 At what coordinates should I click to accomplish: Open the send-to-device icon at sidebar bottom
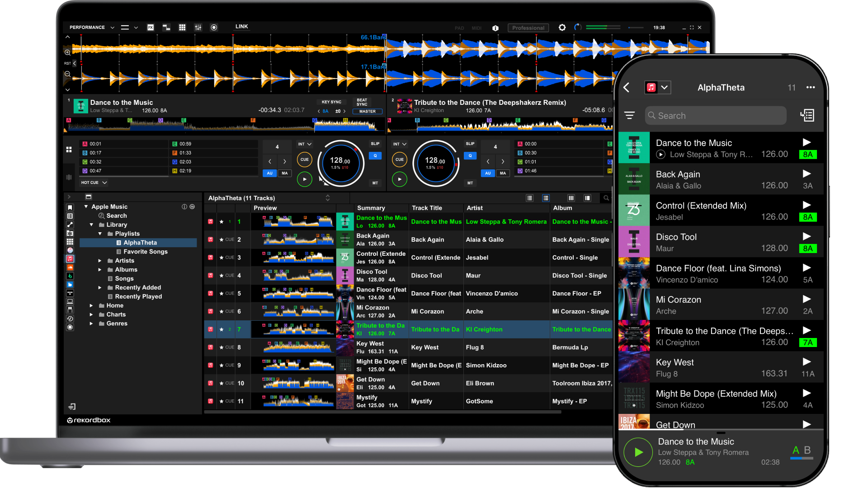[72, 406]
